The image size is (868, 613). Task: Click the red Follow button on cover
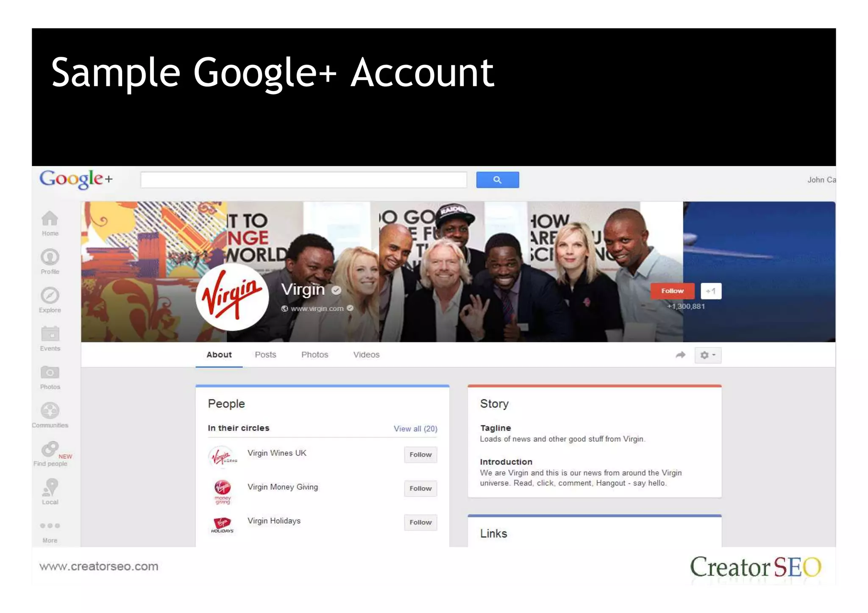pyautogui.click(x=673, y=291)
